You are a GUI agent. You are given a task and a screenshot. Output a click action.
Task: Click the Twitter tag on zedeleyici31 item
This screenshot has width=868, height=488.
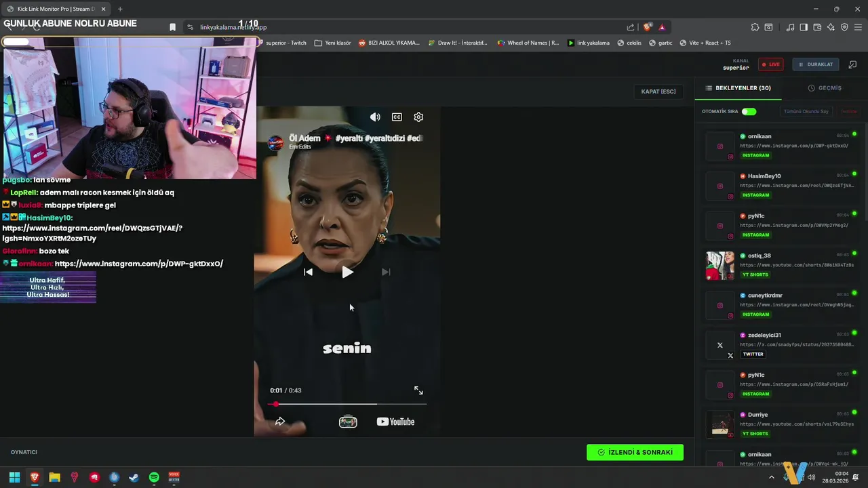[x=753, y=354]
